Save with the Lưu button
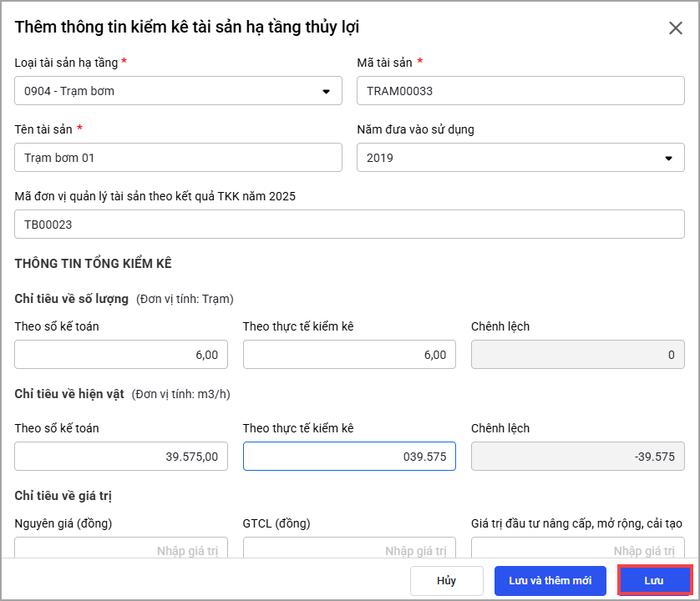Image resolution: width=700 pixels, height=601 pixels. [655, 580]
